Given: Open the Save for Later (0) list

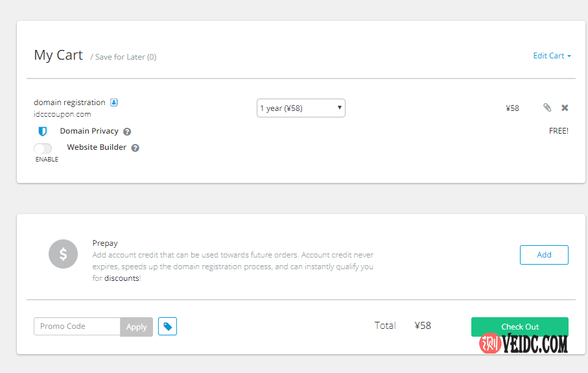Looking at the screenshot, I should 125,57.
